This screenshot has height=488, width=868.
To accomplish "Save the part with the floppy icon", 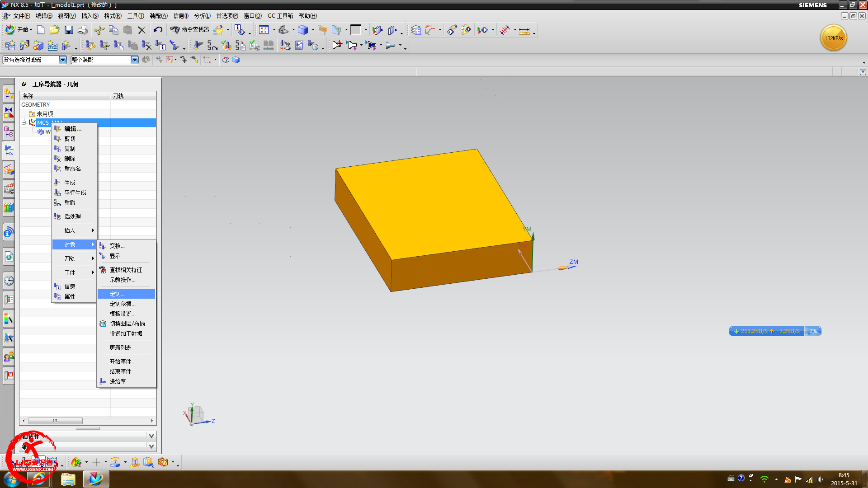I will [69, 30].
